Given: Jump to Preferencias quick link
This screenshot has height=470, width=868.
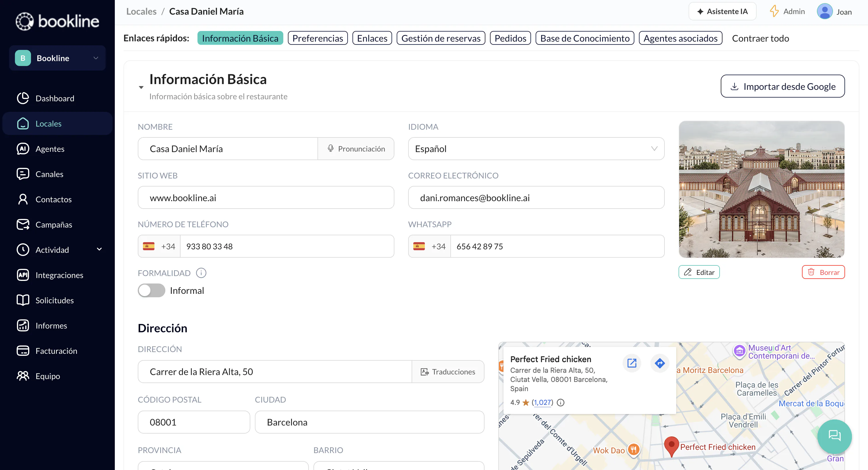Looking at the screenshot, I should point(317,38).
